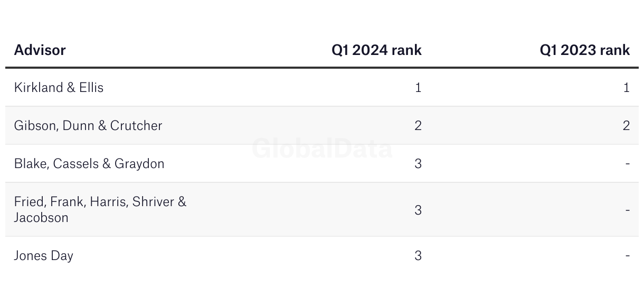The image size is (644, 296).
Task: Select the Kirkland & Ellis advisor name
Action: 59,88
